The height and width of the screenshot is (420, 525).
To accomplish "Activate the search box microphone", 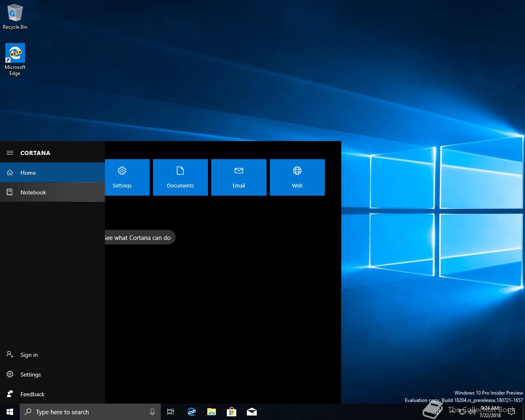I will pyautogui.click(x=152, y=412).
